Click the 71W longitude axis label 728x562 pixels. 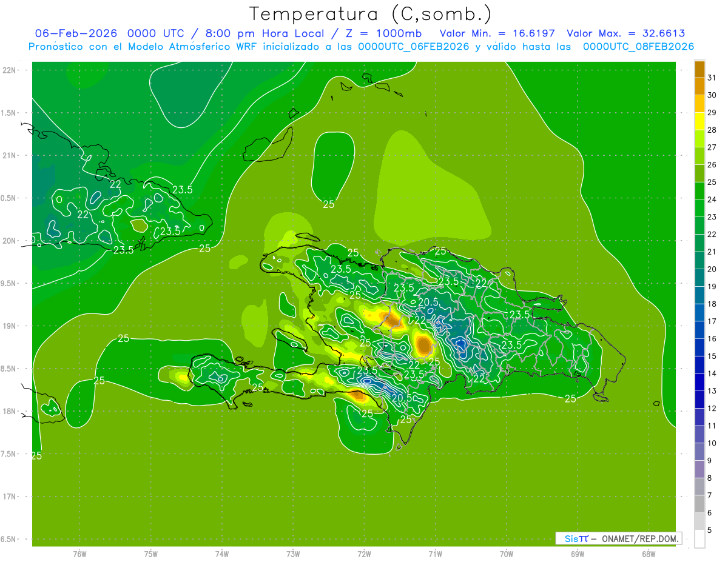435,554
